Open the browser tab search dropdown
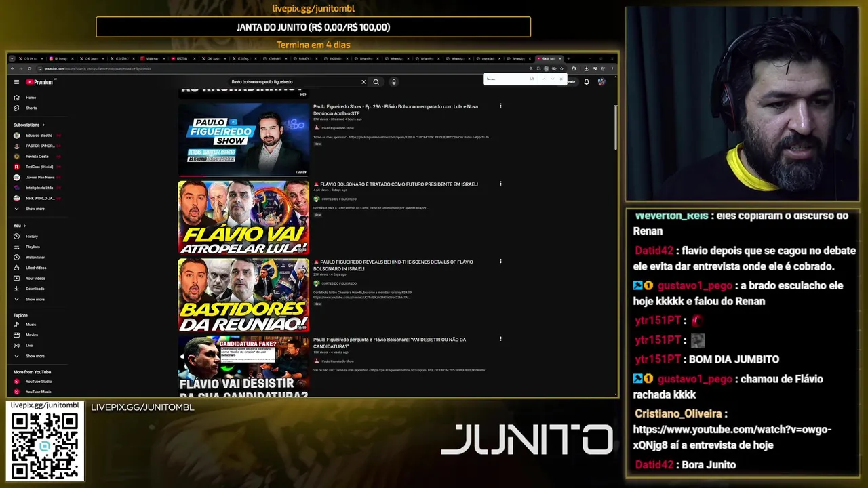Viewport: 868px width, 488px height. tap(12, 59)
